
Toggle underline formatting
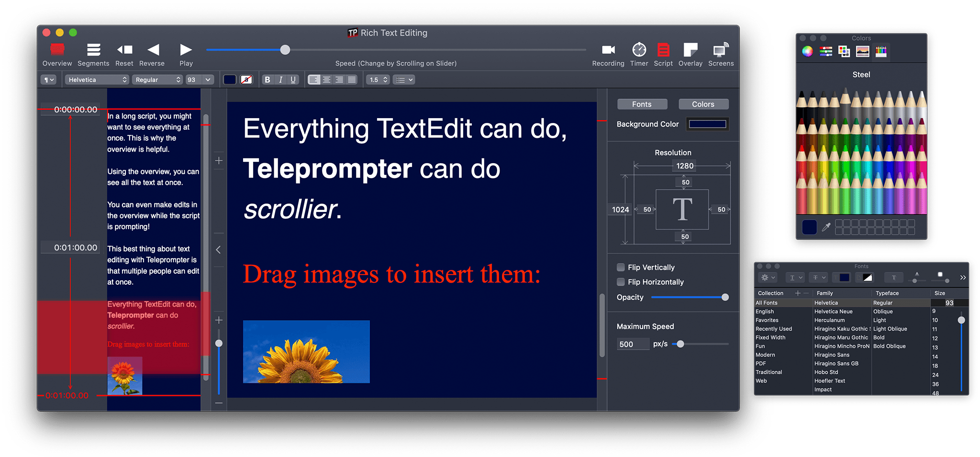point(293,80)
